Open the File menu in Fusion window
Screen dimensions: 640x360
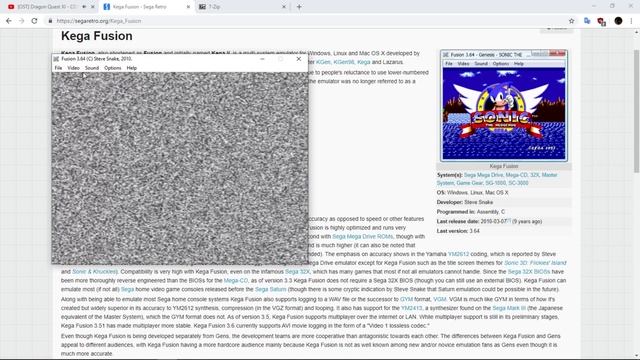tap(58, 68)
